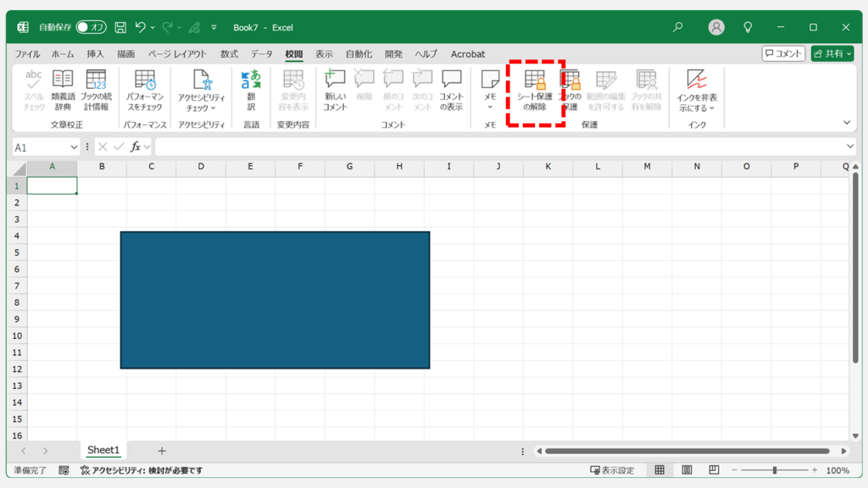
Task: Click the horizontal scrollbar right arrow
Action: [843, 451]
